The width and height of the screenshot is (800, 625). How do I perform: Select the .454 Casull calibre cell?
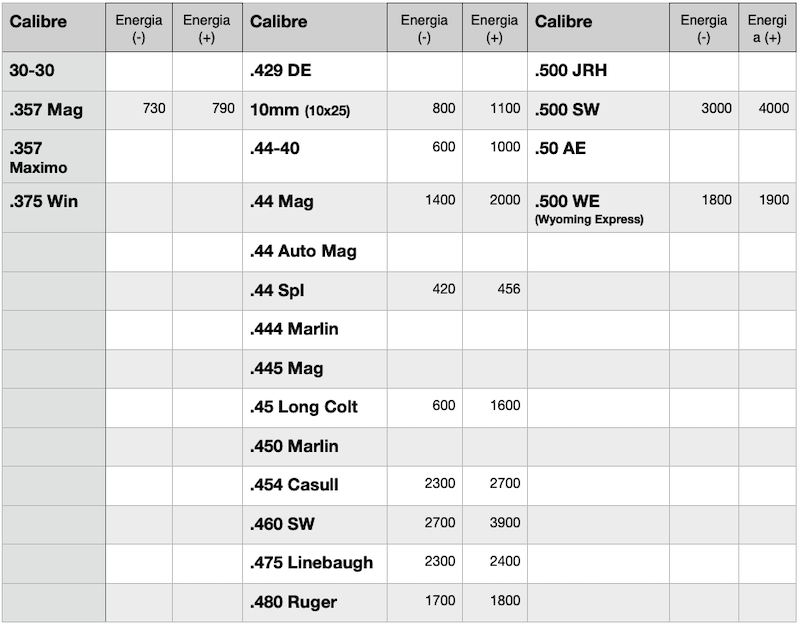click(294, 485)
